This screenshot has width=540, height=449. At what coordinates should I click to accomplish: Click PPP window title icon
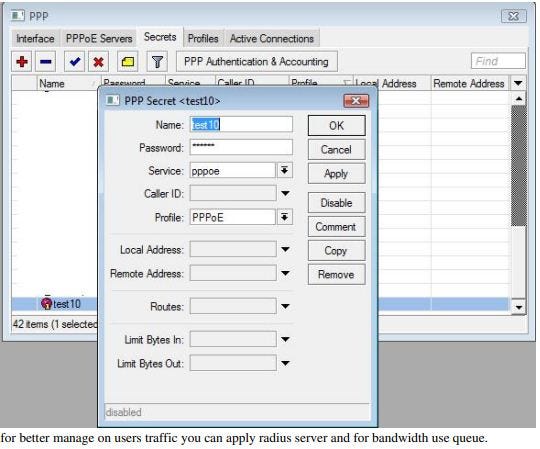(18, 16)
